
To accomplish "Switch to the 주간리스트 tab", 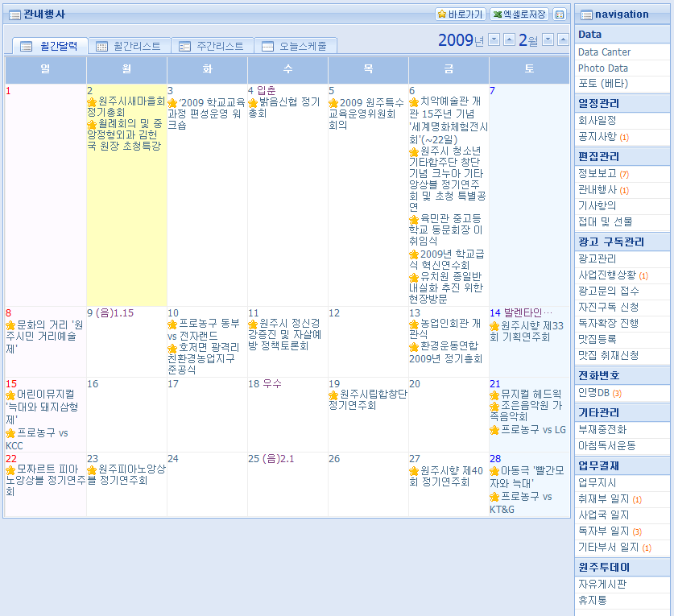I will (213, 46).
